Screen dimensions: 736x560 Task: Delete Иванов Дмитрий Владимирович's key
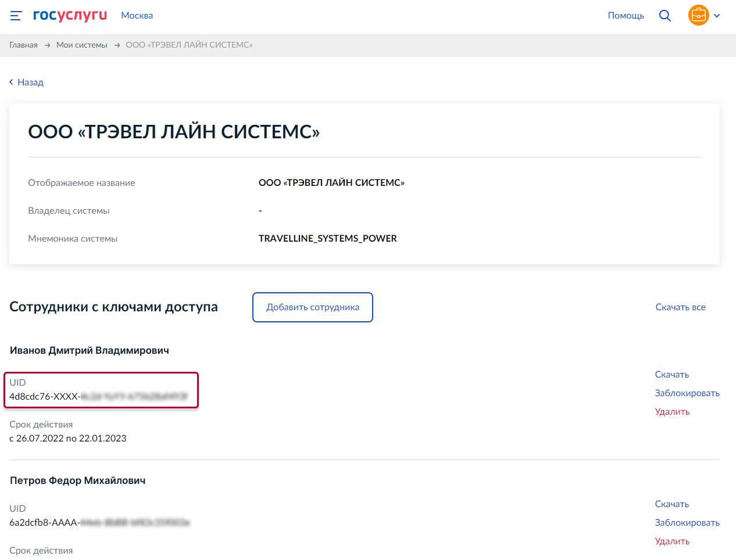tap(672, 412)
